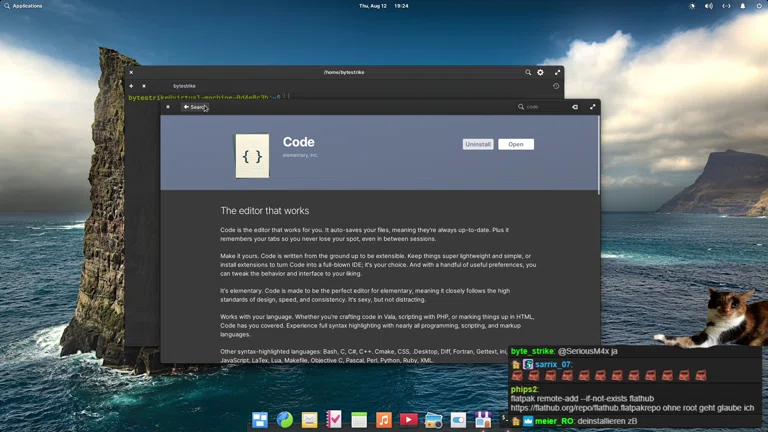768x432 pixels.
Task: Open System Settings from the dock
Action: pos(458,420)
